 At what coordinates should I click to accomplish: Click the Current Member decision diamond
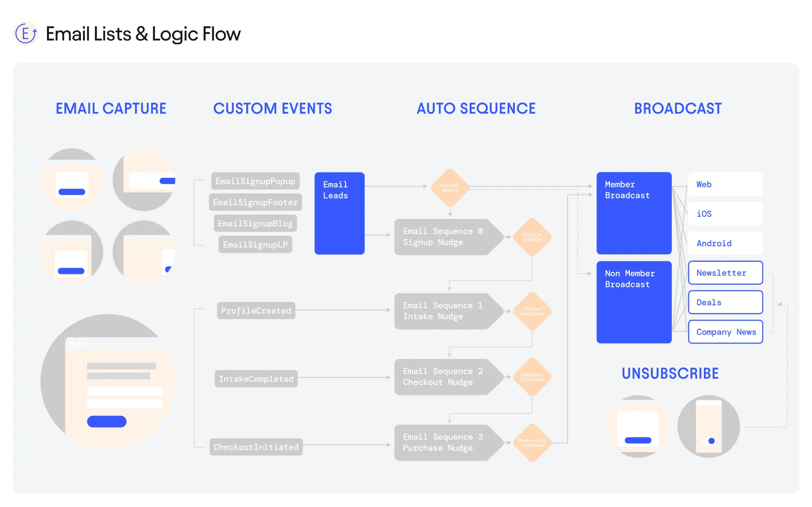coord(450,188)
